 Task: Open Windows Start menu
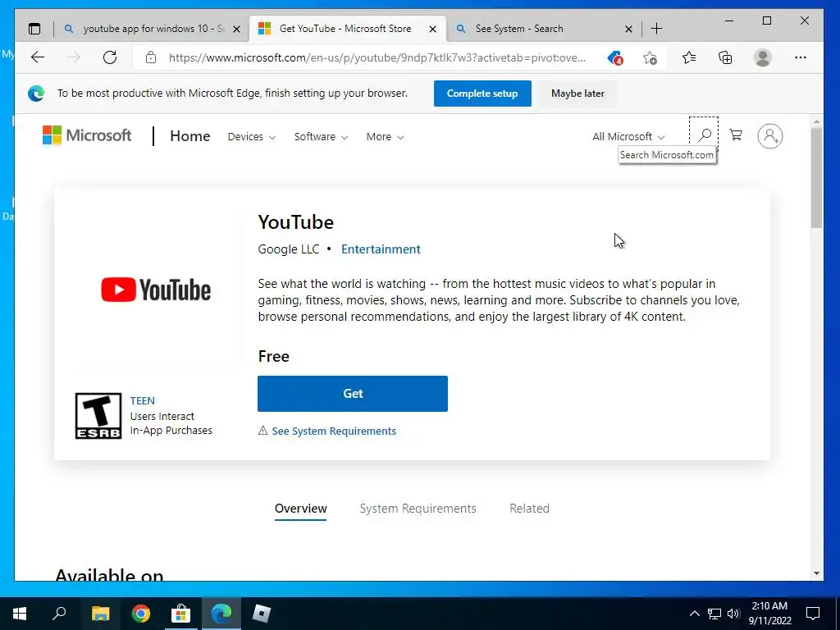pos(20,614)
